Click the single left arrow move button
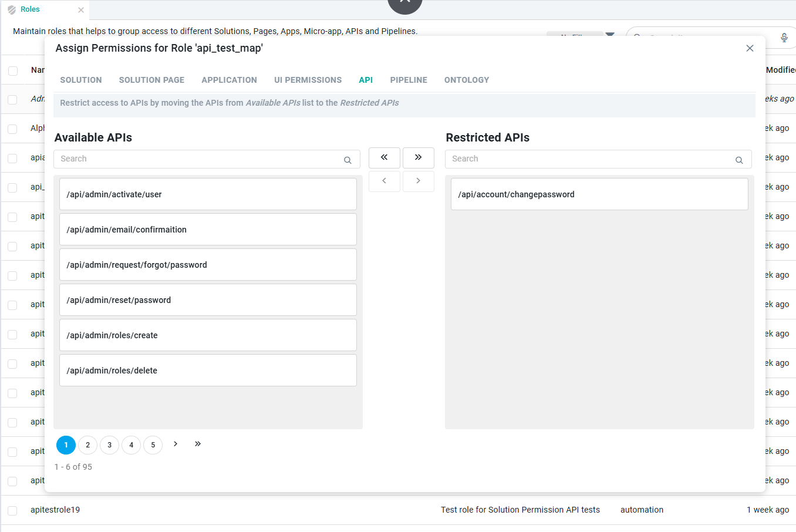Screen dimensions: 796x532 tap(384, 181)
